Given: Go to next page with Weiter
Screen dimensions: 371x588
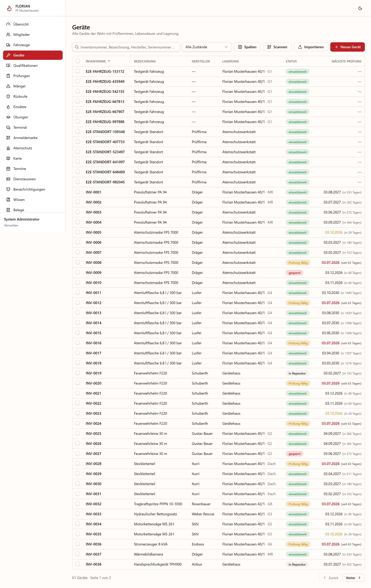Looking at the screenshot, I should pyautogui.click(x=353, y=578).
